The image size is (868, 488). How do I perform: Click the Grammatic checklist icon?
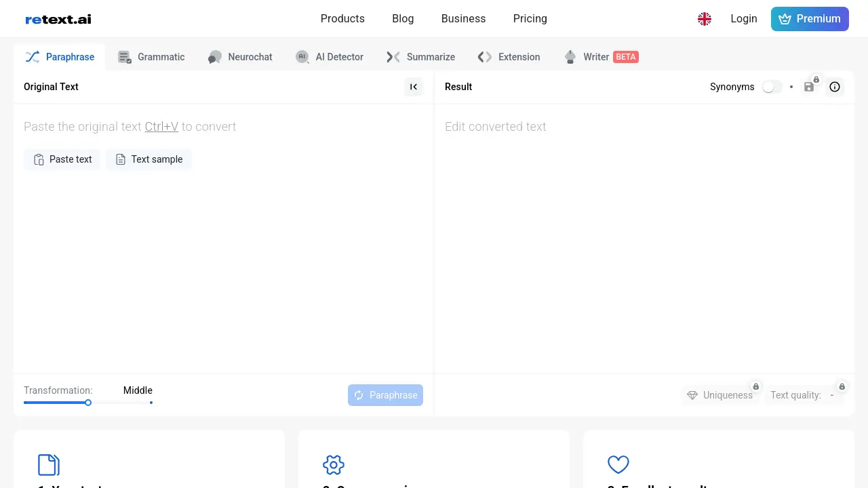[125, 57]
